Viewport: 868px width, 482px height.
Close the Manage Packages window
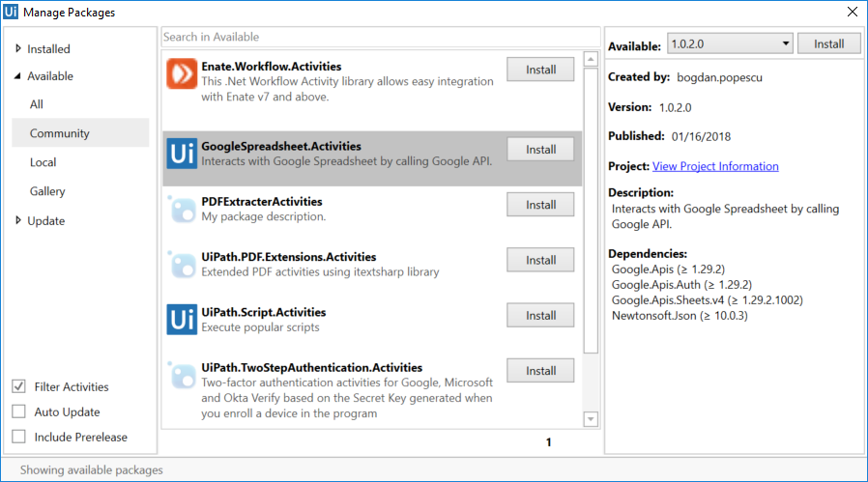pos(853,12)
